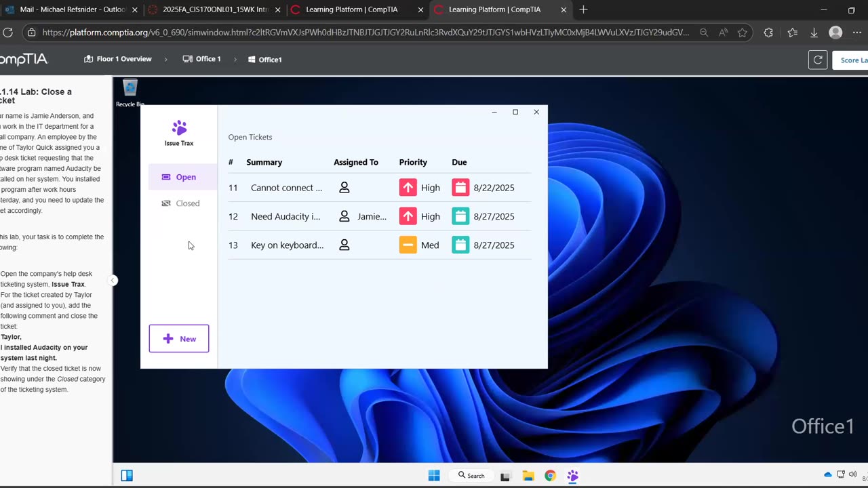The height and width of the screenshot is (488, 868).
Task: Click the calendar icon on ticket 13
Action: point(460,245)
